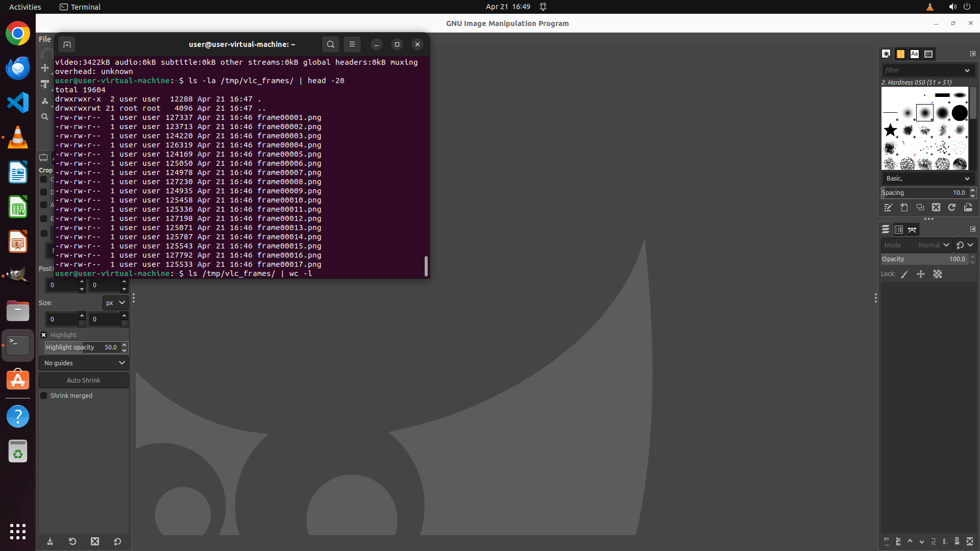Screen dimensions: 980x551
Task: Toggle lock alpha channel icon
Action: pyautogui.click(x=938, y=274)
